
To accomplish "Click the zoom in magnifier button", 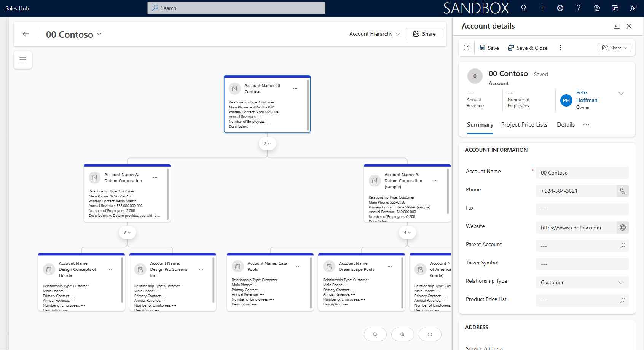I will tap(402, 334).
